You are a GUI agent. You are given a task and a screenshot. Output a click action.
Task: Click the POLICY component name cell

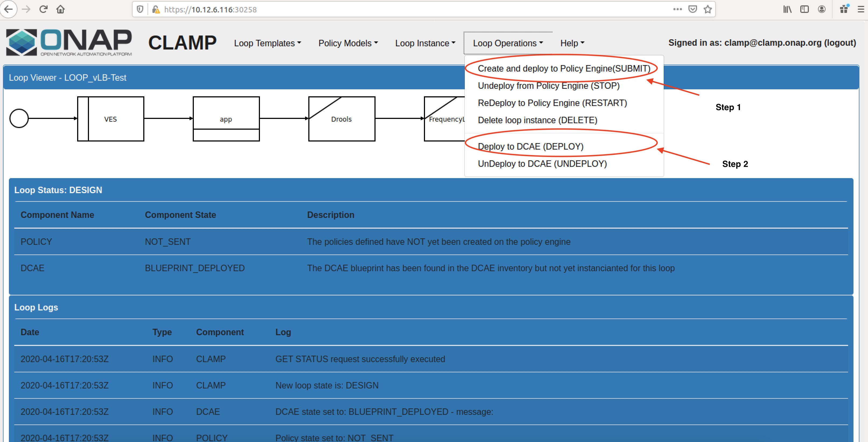(x=36, y=242)
